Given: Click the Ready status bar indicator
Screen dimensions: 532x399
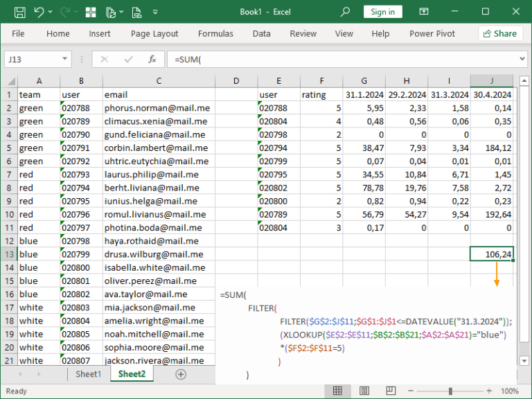Looking at the screenshot, I should tap(16, 391).
